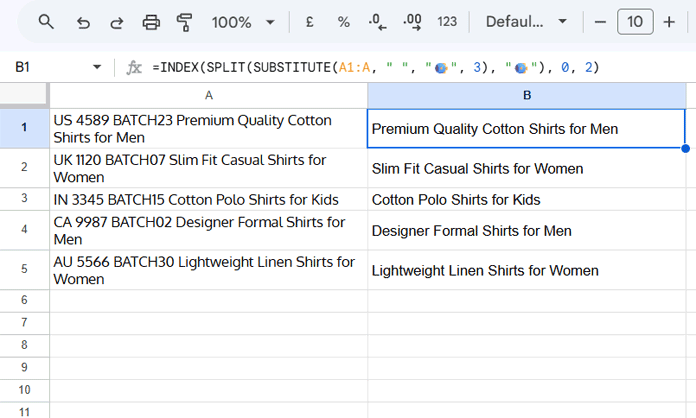
Task: Select column A header
Action: pos(209,95)
